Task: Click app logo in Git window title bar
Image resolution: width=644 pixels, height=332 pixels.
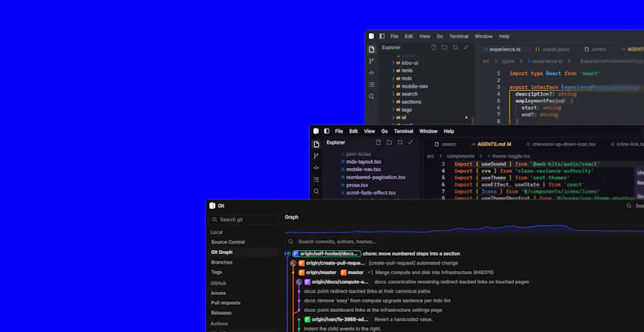Action: [x=212, y=206]
